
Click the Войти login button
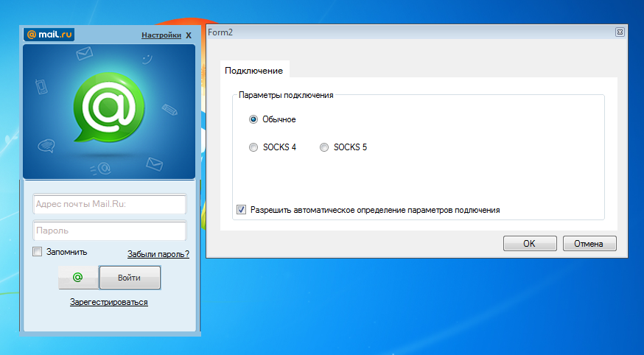tap(130, 278)
